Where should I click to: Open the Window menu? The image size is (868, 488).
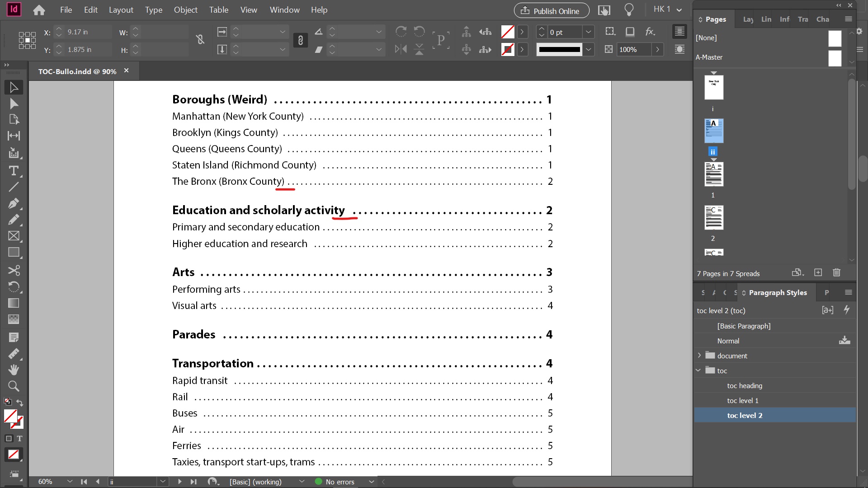coord(284,9)
